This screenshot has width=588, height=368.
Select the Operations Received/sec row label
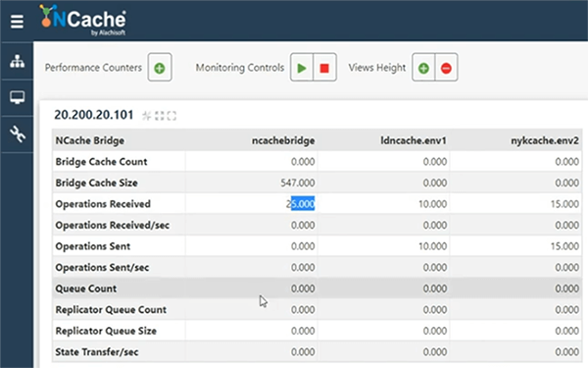[x=112, y=226]
